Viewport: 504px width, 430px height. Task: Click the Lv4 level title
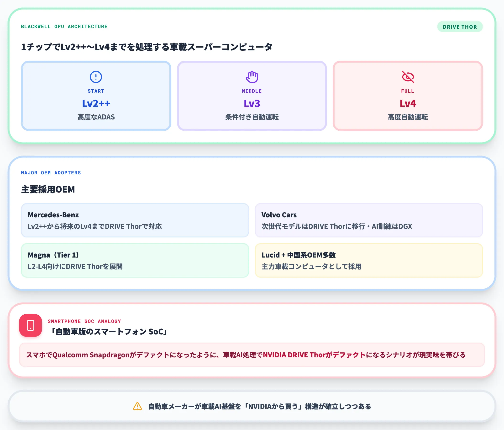408,103
